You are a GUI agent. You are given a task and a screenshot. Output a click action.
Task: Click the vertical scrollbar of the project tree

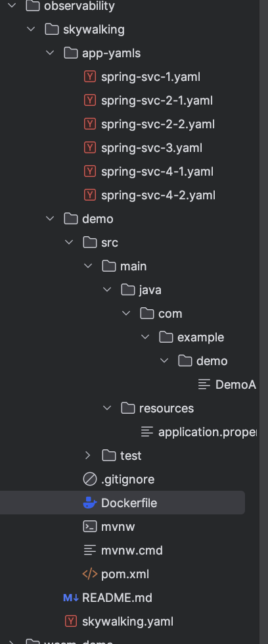[263, 322]
